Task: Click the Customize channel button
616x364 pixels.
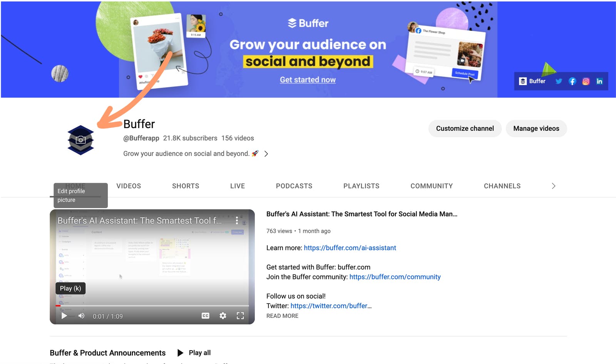Action: pos(465,129)
